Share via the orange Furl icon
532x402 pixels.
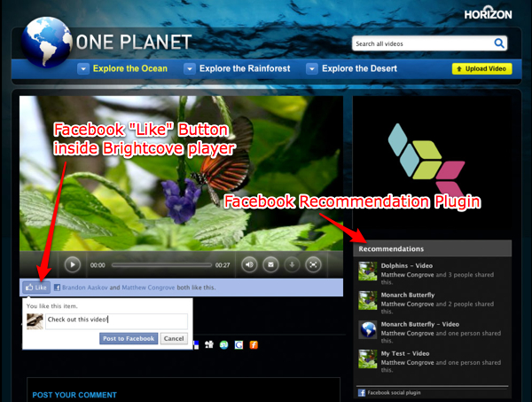254,345
